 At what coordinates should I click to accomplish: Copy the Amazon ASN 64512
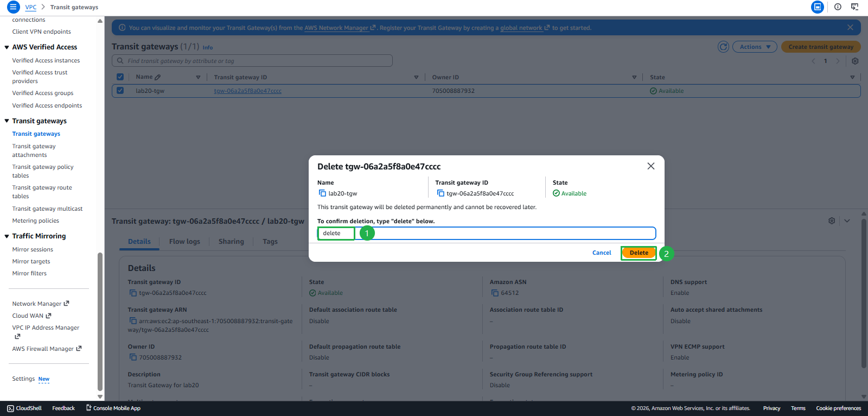point(495,293)
